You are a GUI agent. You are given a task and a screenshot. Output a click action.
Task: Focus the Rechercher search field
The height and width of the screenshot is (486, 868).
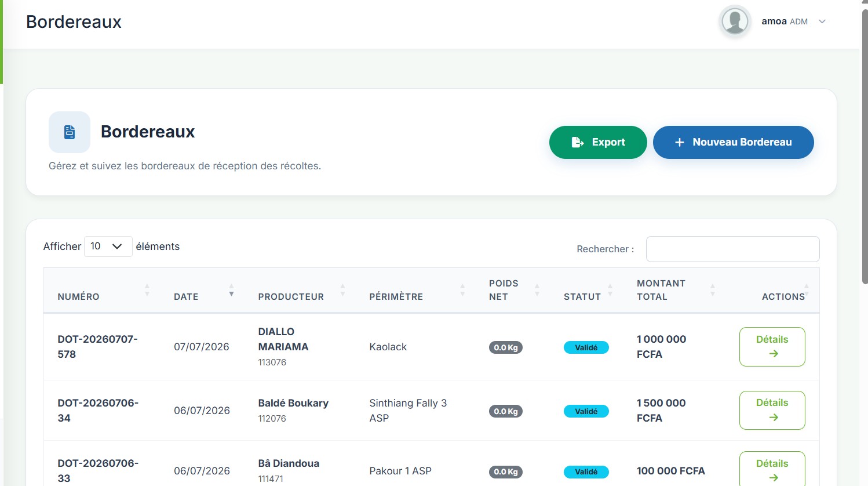pyautogui.click(x=732, y=249)
